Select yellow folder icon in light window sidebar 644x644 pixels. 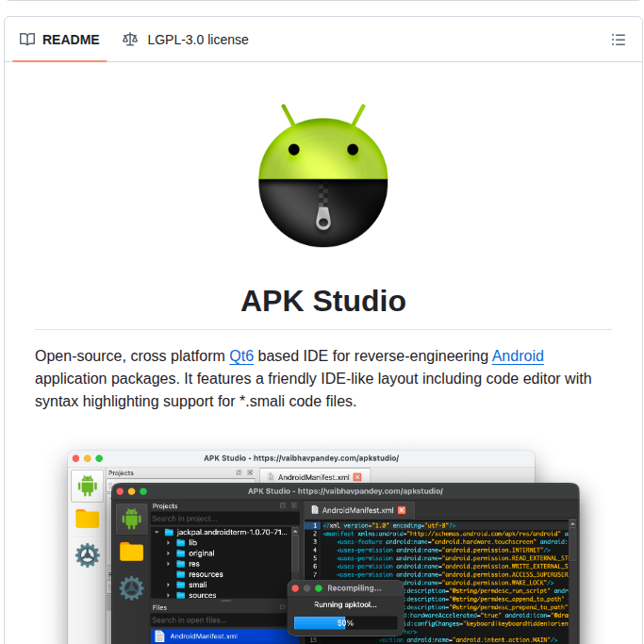(x=88, y=519)
